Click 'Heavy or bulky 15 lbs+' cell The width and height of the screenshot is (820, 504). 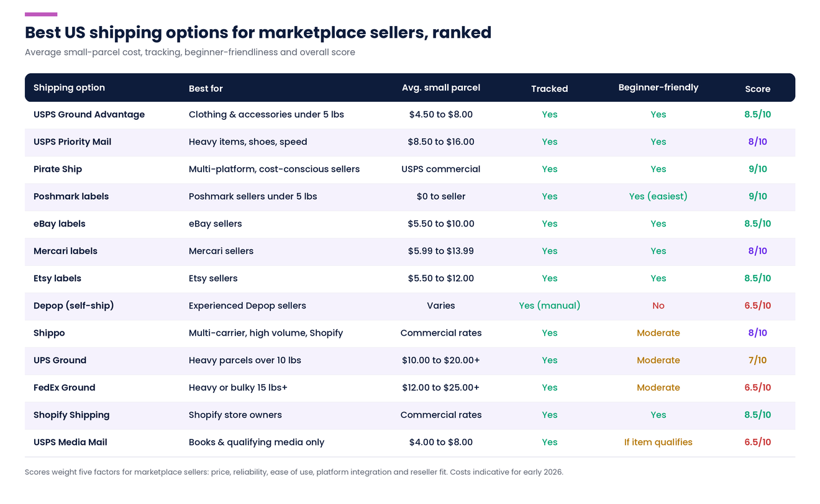[x=238, y=387]
